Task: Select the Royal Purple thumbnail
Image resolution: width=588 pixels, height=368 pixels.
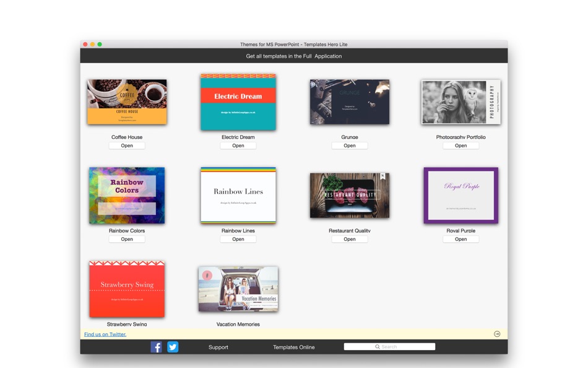Action: click(x=461, y=195)
